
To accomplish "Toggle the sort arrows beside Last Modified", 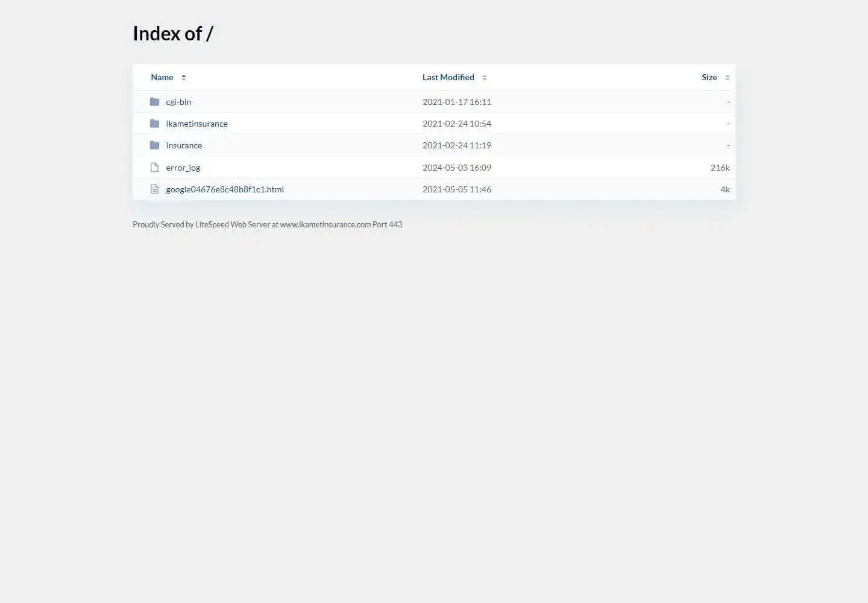I will 485,77.
